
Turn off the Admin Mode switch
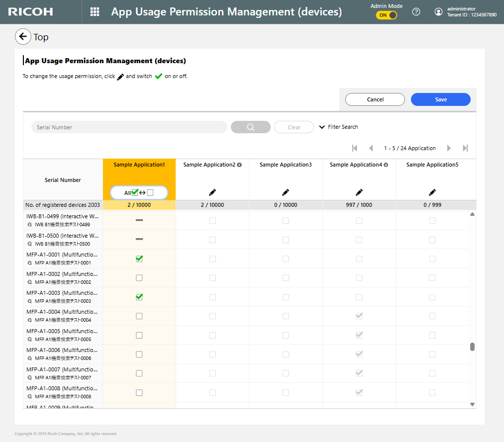[387, 15]
